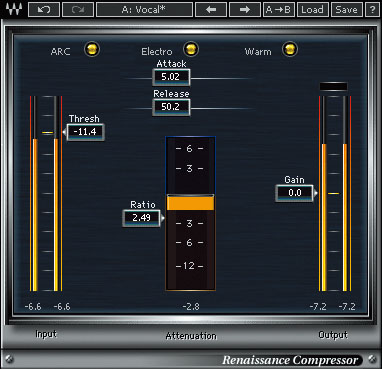Click the Gain label
The width and height of the screenshot is (382, 369).
[x=294, y=180]
